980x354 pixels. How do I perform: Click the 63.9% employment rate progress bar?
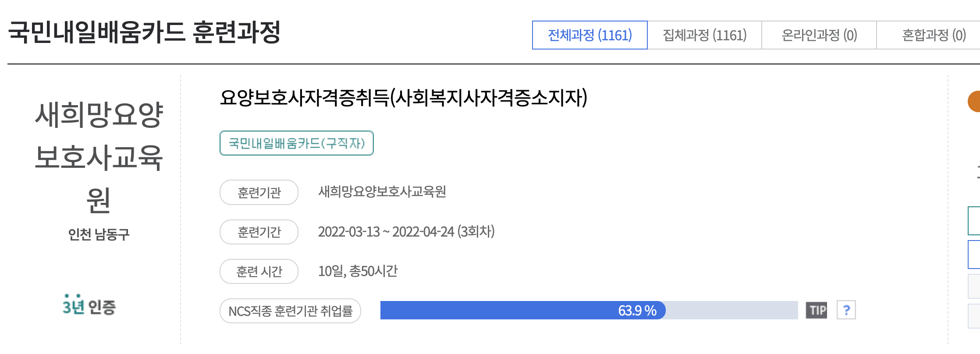click(x=522, y=311)
